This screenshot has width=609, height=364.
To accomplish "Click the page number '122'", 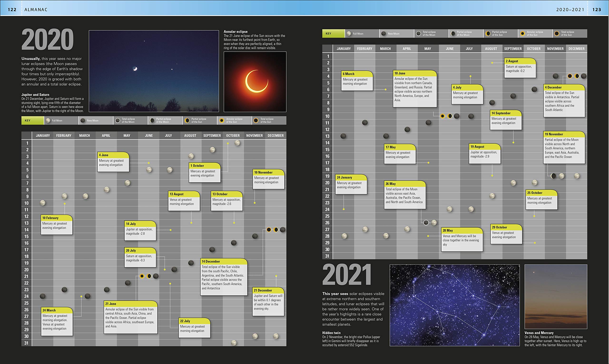I will [12, 10].
